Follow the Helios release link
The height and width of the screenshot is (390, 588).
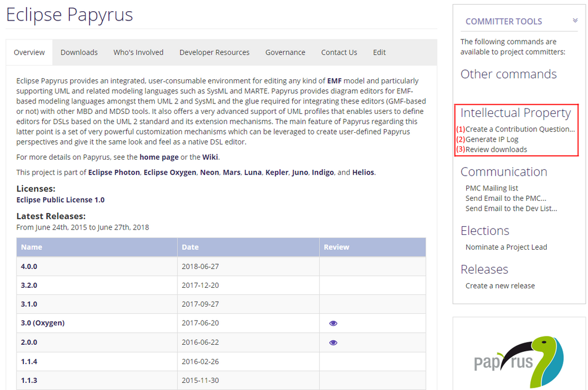point(363,172)
